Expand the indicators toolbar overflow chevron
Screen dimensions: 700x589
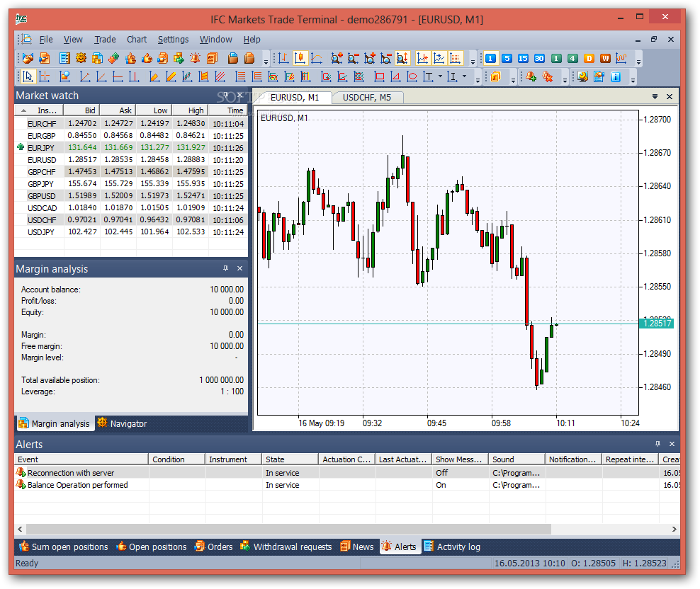[513, 80]
